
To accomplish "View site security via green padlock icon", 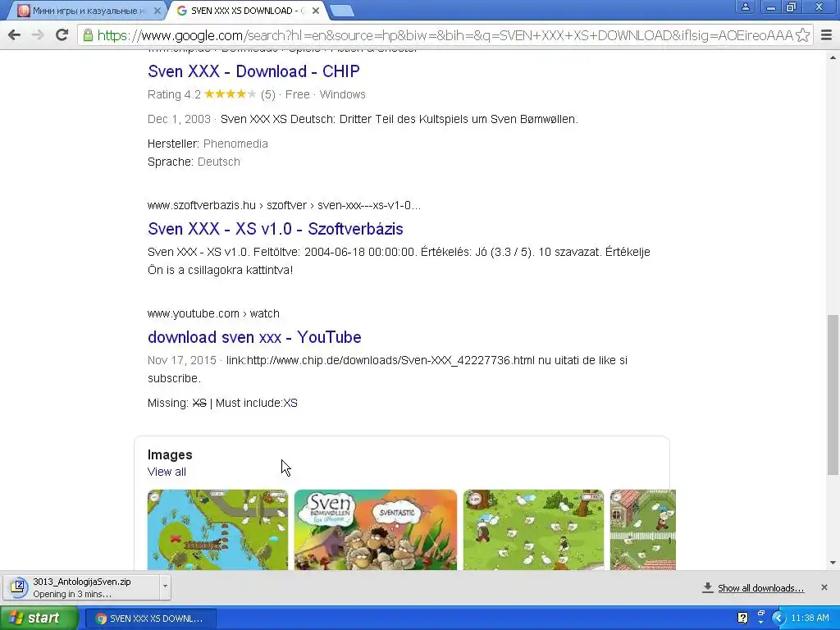I will click(87, 35).
